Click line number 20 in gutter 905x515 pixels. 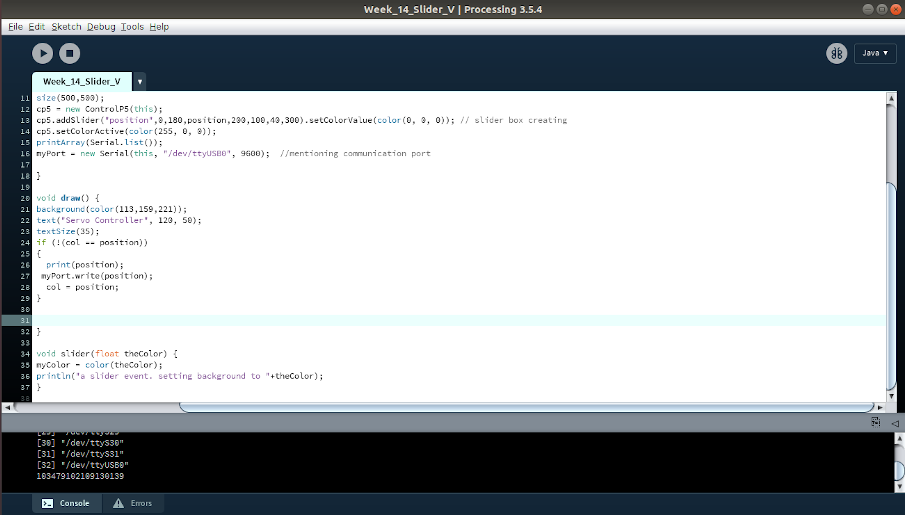pos(25,198)
